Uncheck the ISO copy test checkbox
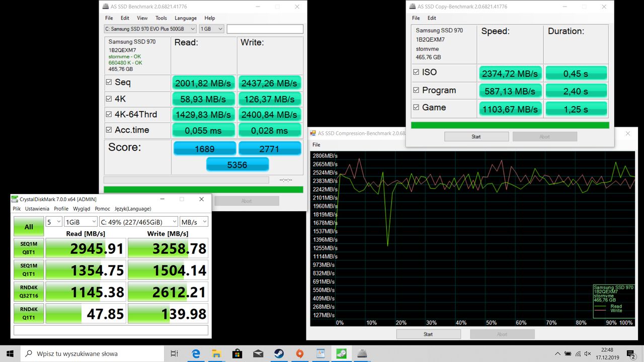 point(416,72)
